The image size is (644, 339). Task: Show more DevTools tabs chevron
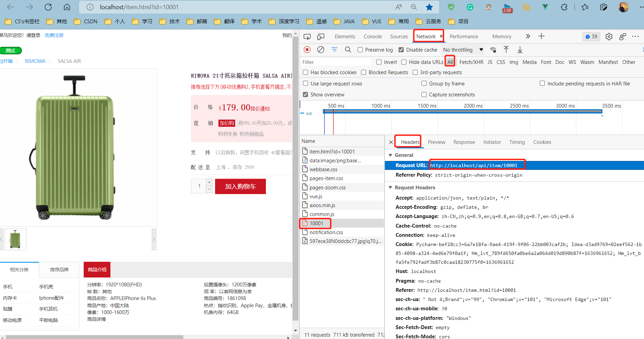click(528, 36)
